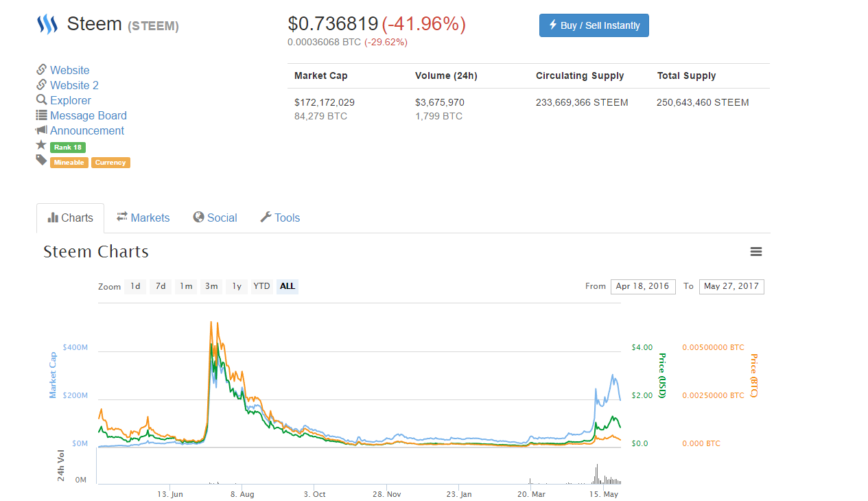Toggle the Price (BTC) axis label
The image size is (868, 501).
click(753, 376)
